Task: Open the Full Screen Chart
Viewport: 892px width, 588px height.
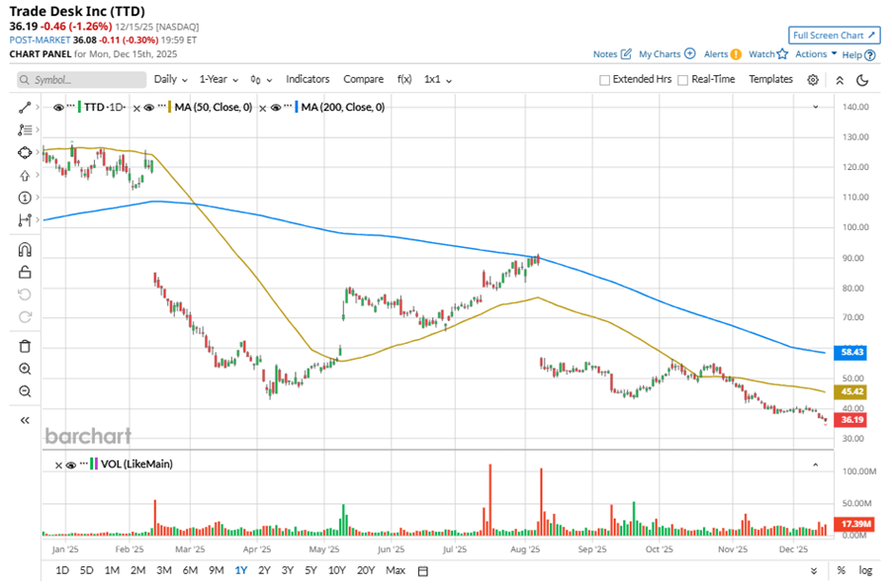Action: pos(834,36)
